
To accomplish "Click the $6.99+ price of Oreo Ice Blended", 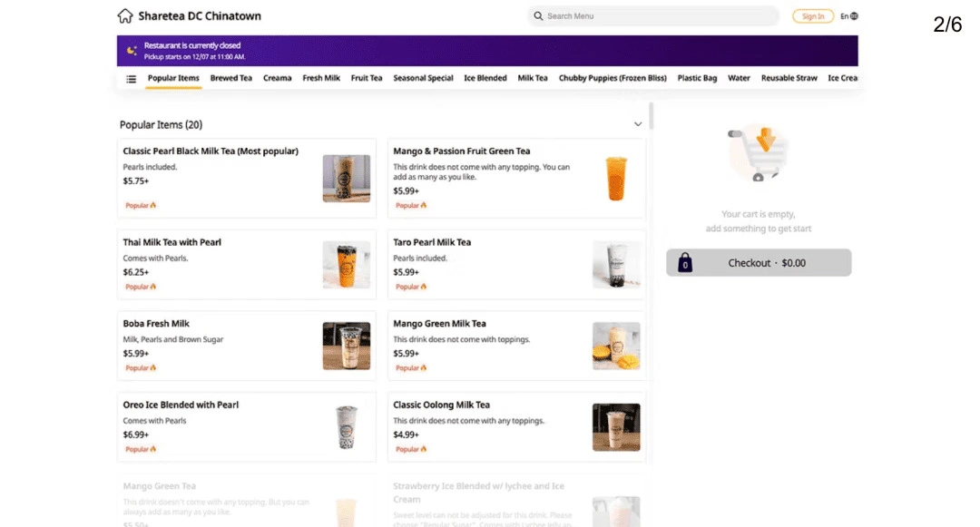I will tap(135, 434).
